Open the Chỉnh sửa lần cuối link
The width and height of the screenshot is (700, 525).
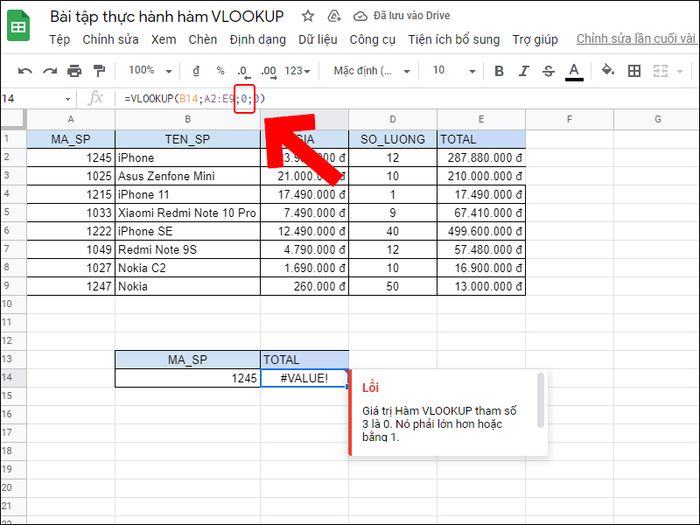click(636, 39)
